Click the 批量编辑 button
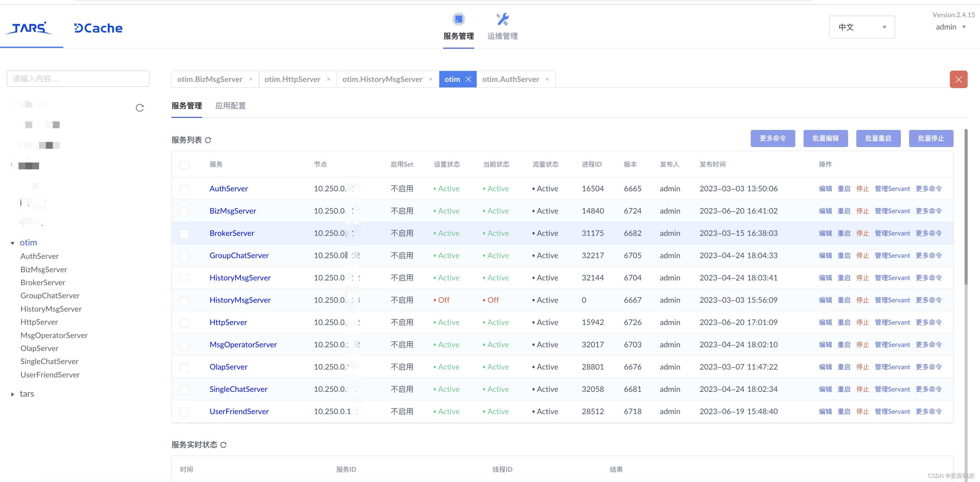The width and height of the screenshot is (980, 482). (825, 138)
